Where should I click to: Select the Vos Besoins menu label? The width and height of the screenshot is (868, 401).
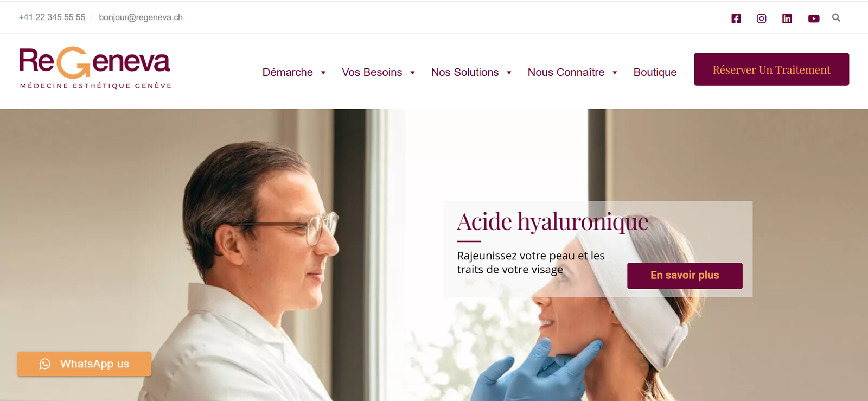point(372,72)
